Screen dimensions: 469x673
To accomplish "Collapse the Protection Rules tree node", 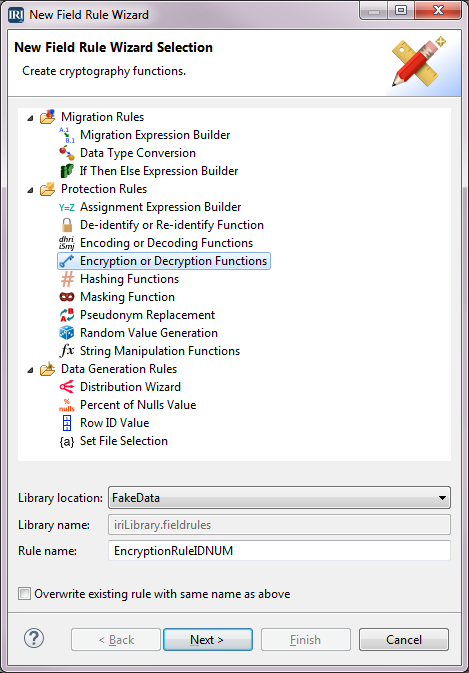I will click(30, 190).
